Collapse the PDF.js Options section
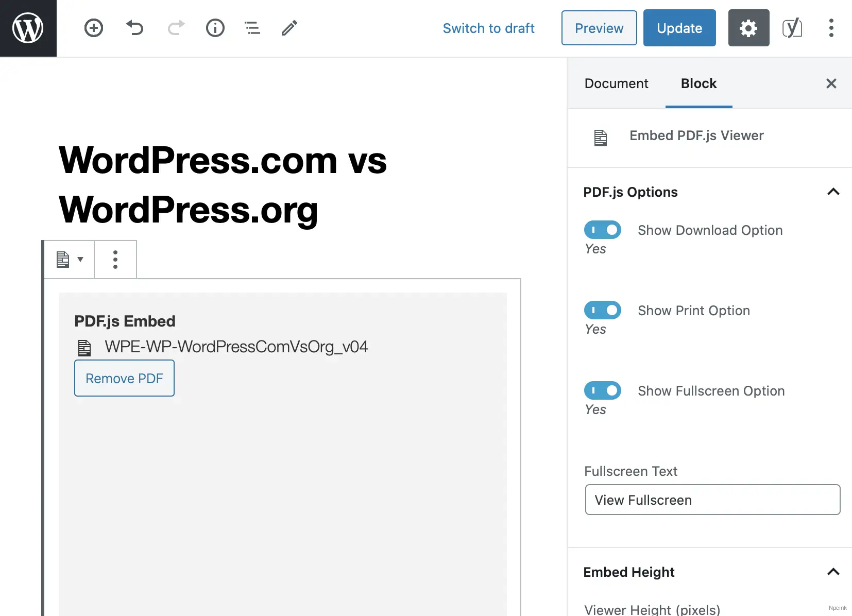The image size is (852, 616). (833, 192)
